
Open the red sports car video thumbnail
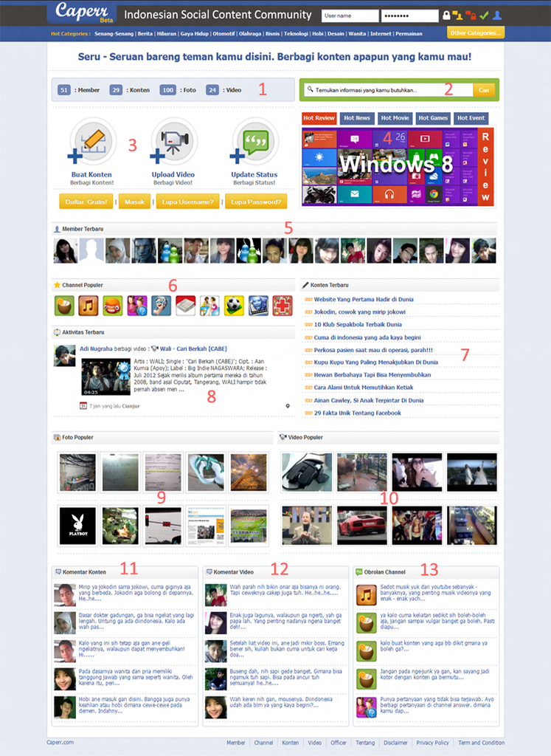(362, 526)
